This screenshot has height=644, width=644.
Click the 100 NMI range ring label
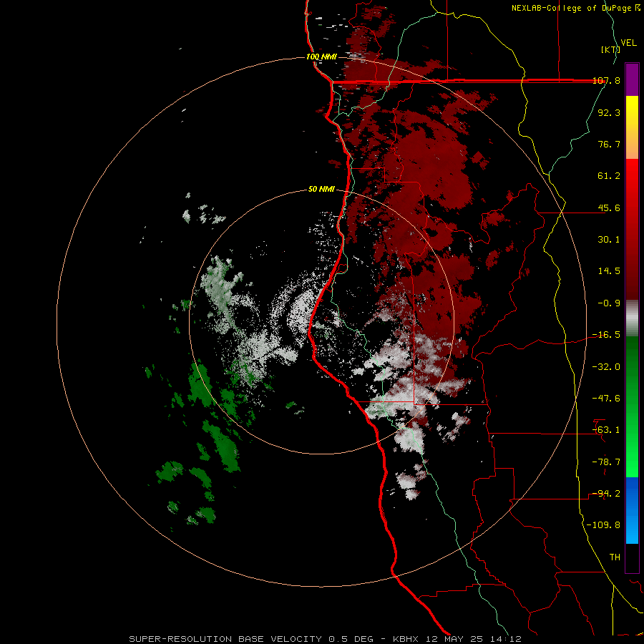(x=321, y=57)
